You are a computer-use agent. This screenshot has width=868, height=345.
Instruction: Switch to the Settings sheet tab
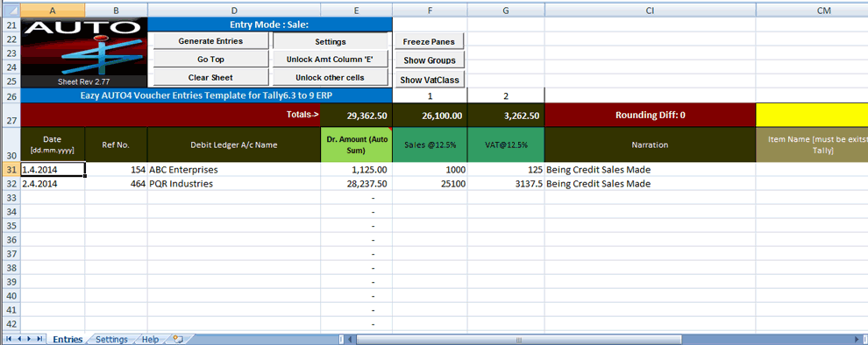(111, 340)
